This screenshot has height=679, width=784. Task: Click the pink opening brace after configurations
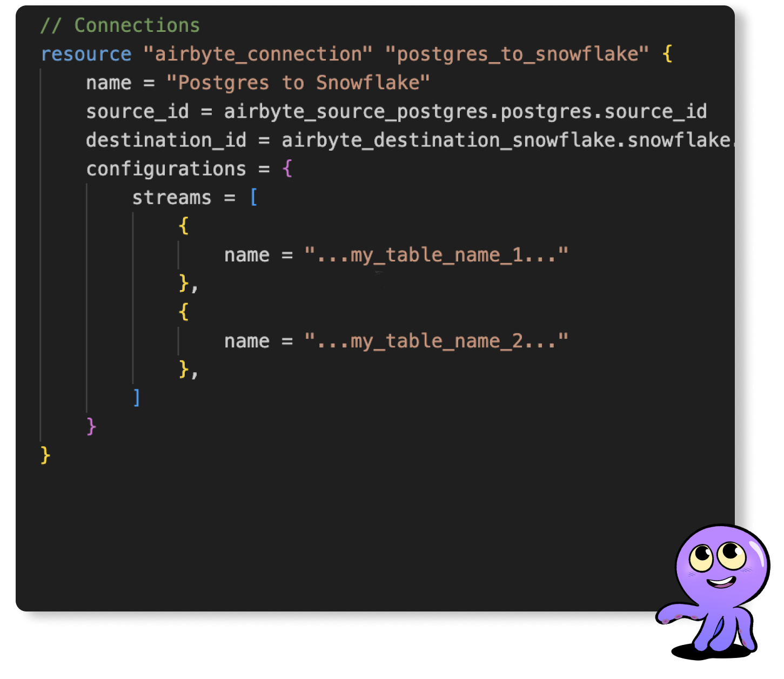[287, 169]
